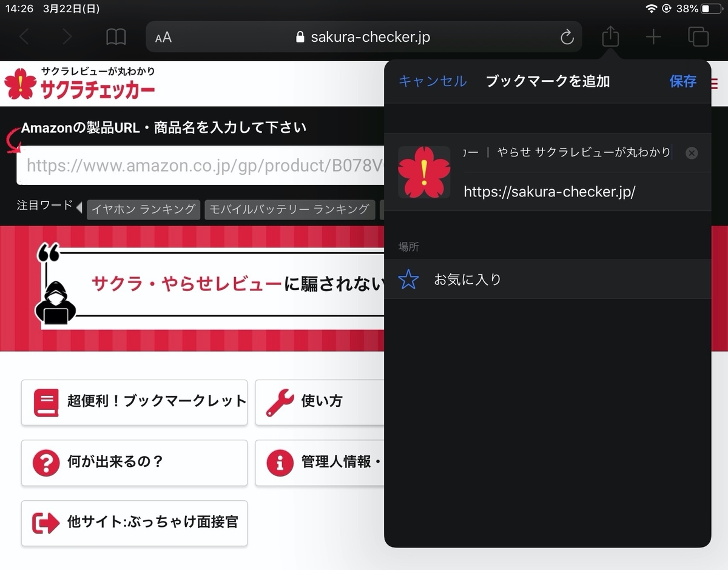Select the wrench icon beside 使い方
Viewport: 728px width, 570px height.
(280, 401)
